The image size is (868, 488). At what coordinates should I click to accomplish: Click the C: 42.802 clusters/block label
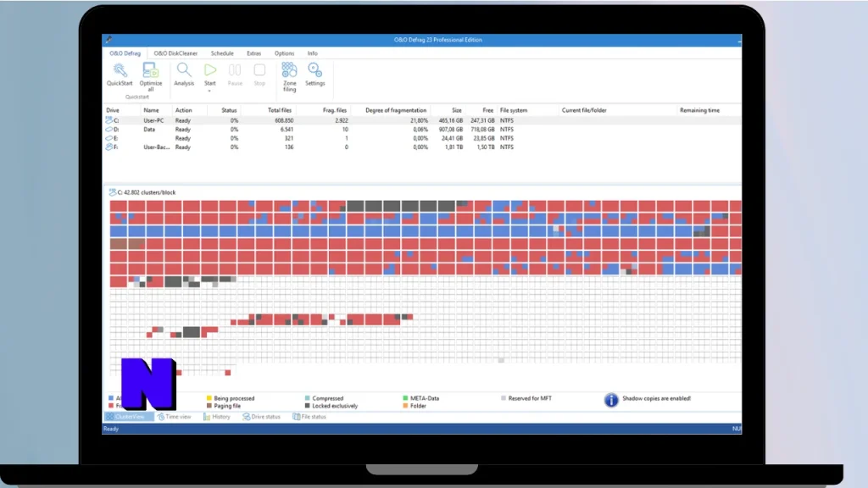pos(146,192)
